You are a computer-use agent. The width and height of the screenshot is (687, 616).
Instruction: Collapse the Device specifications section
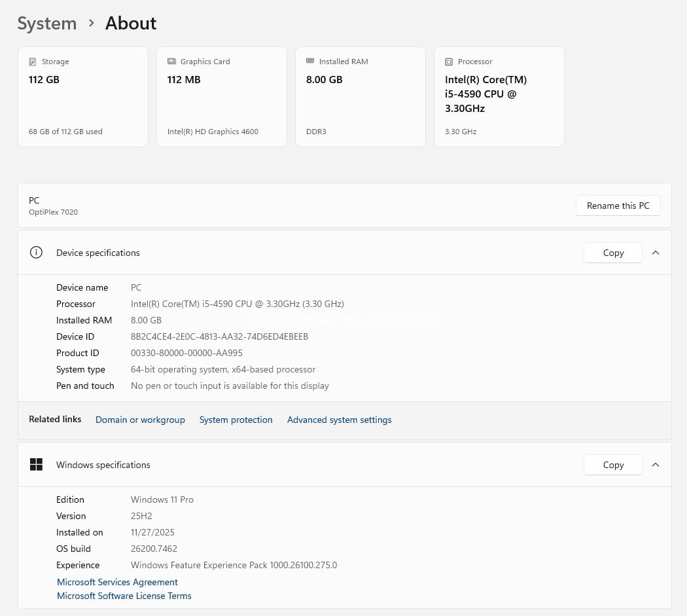[x=656, y=253]
